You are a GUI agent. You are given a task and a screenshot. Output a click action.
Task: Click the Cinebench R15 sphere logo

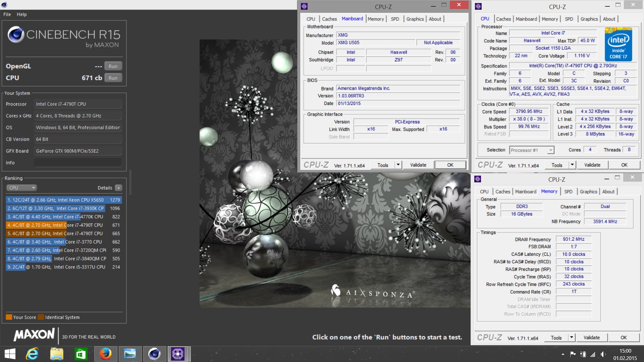coord(16,34)
